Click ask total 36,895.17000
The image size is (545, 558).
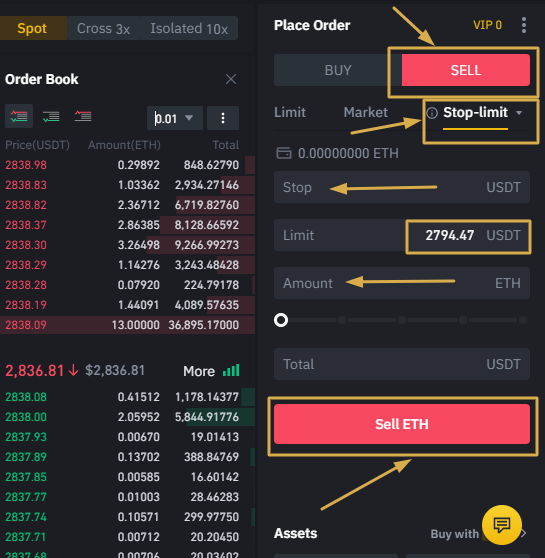pos(204,325)
